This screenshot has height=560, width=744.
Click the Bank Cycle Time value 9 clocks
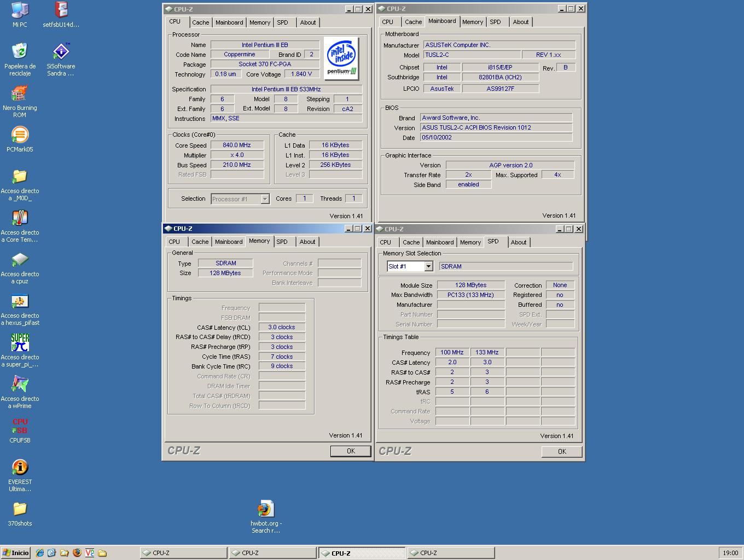click(x=282, y=366)
